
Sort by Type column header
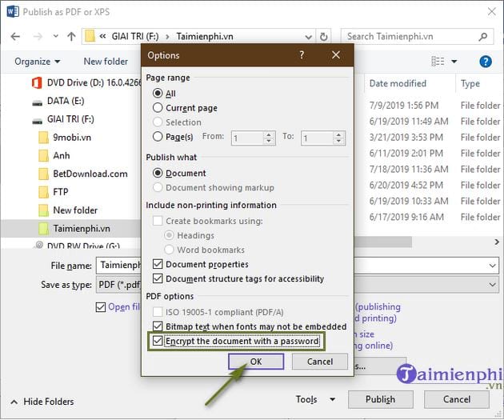click(470, 83)
